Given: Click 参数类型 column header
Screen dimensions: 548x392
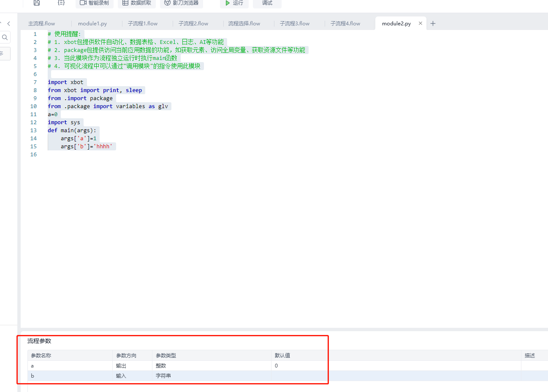Looking at the screenshot, I should [x=212, y=356].
